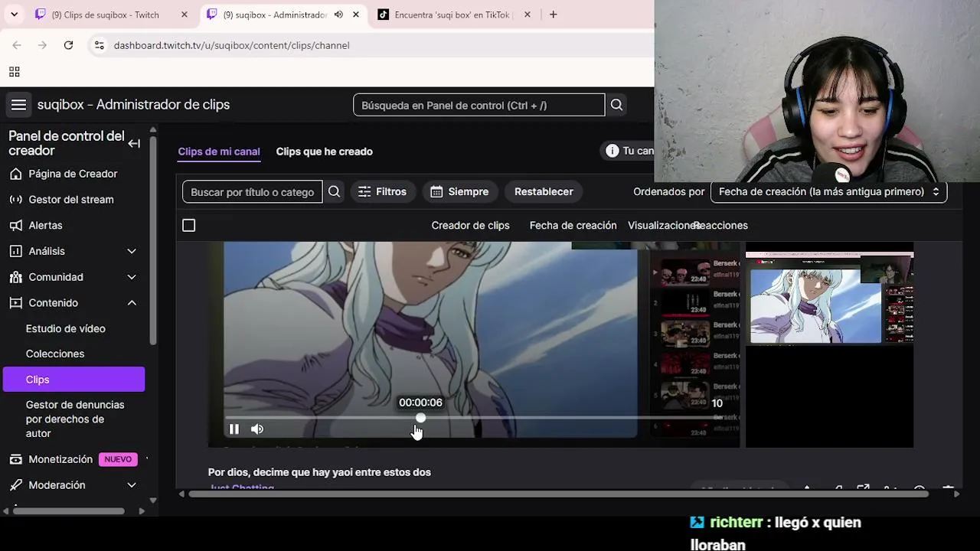Tick the select-all clips checkbox
Image resolution: width=980 pixels, height=551 pixels.
[x=189, y=225]
